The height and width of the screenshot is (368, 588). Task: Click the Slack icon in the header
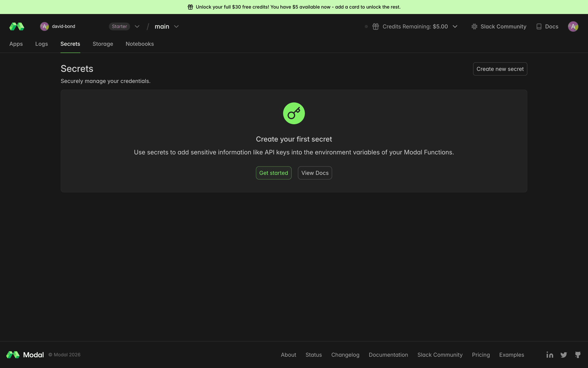[x=474, y=26]
